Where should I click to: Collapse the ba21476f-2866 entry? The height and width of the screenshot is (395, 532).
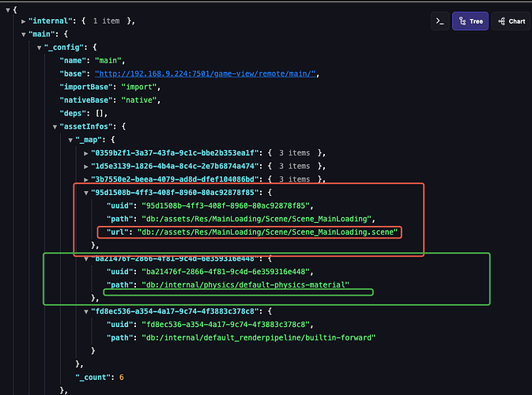pyautogui.click(x=86, y=259)
